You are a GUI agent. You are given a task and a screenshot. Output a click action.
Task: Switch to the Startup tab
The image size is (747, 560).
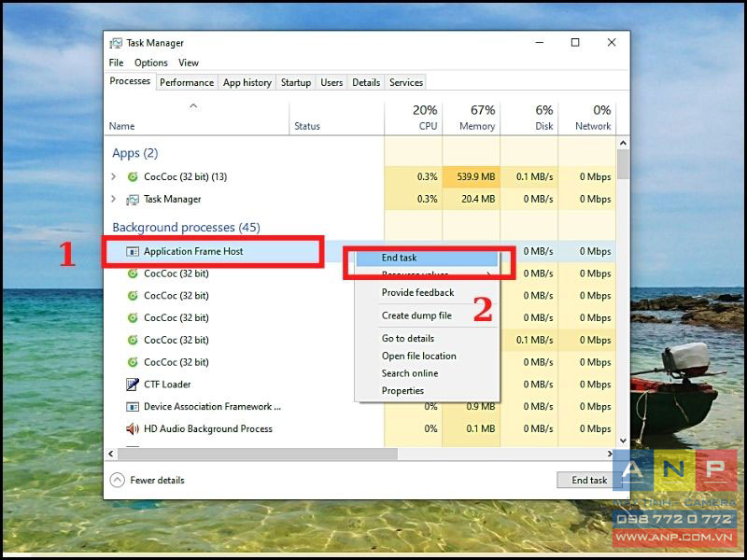pyautogui.click(x=295, y=82)
